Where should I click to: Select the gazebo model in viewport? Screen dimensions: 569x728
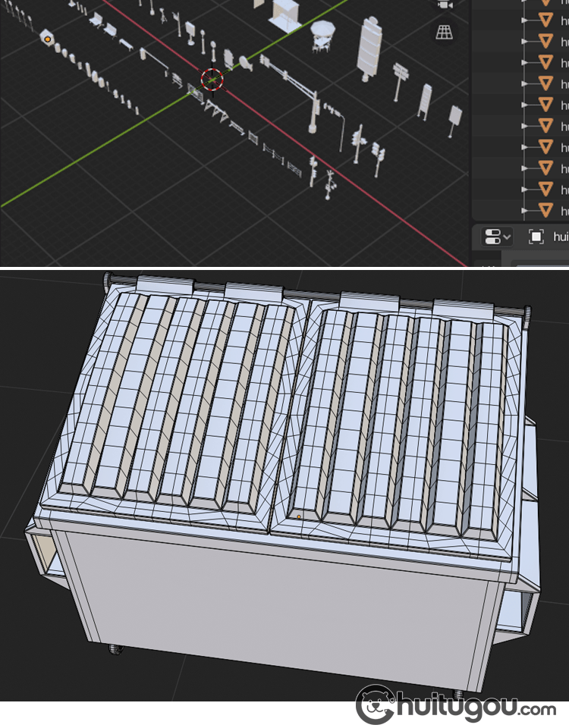(322, 36)
